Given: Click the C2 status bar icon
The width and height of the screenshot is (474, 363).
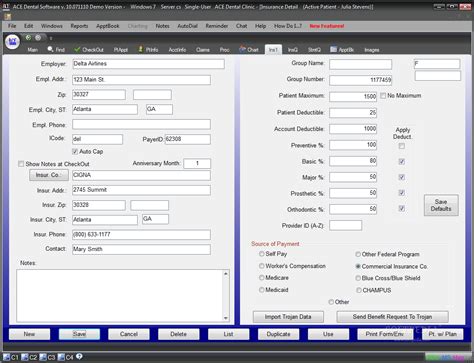Looking at the screenshot, I should (x=24, y=357).
